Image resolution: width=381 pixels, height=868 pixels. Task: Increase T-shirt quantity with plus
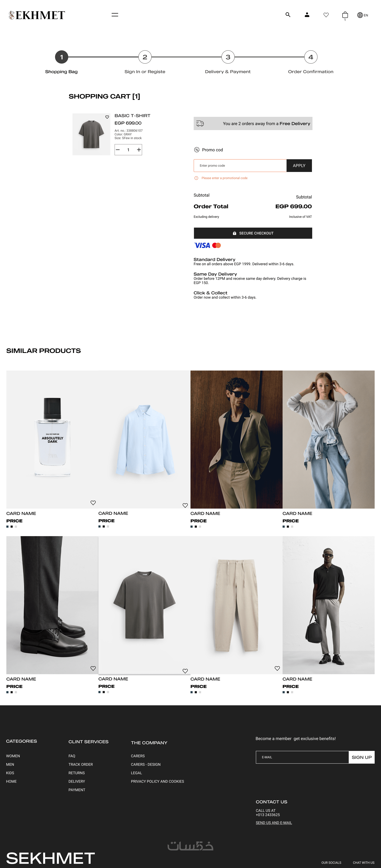[x=139, y=150]
